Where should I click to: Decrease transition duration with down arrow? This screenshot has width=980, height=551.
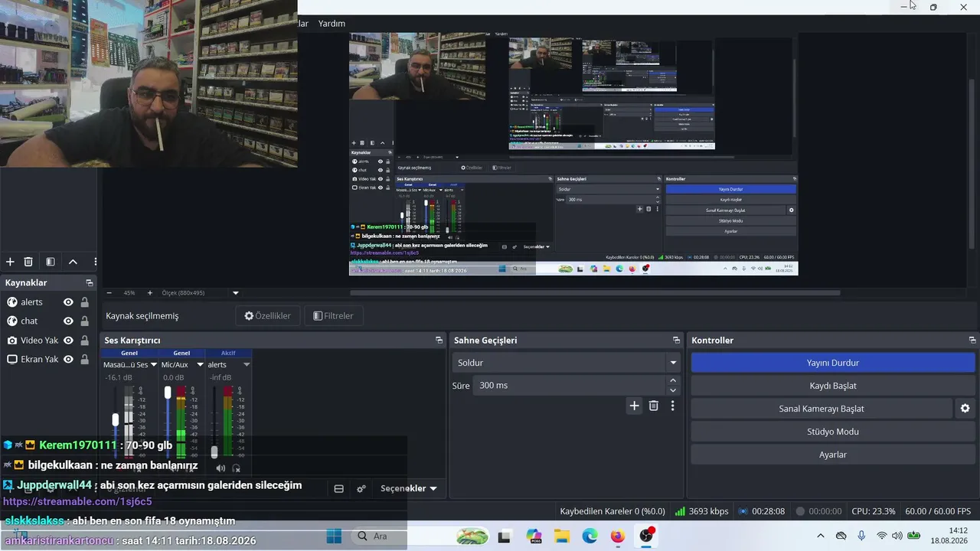coord(673,390)
